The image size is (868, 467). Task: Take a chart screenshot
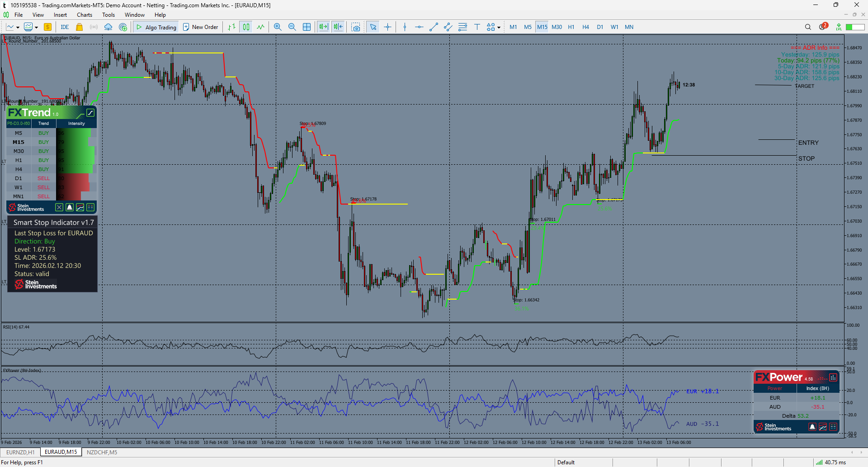(356, 27)
